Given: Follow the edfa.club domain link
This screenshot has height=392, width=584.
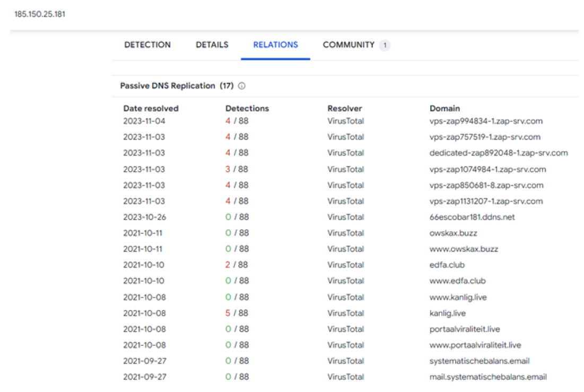Looking at the screenshot, I should [447, 265].
